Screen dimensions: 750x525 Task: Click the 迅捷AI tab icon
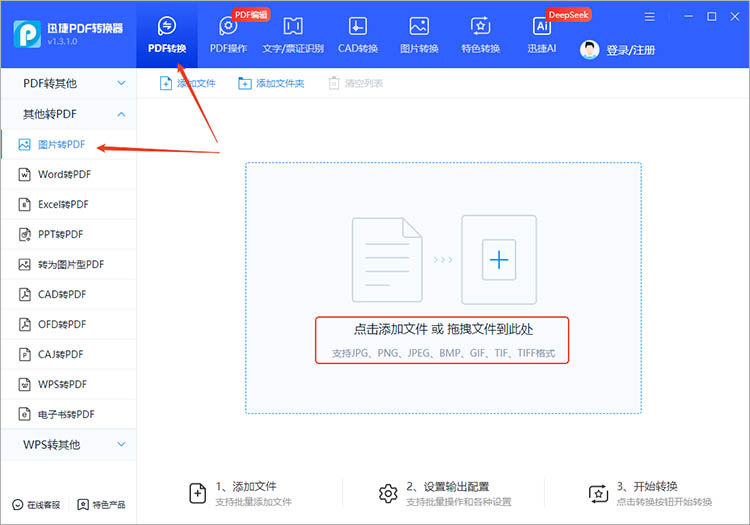(542, 26)
